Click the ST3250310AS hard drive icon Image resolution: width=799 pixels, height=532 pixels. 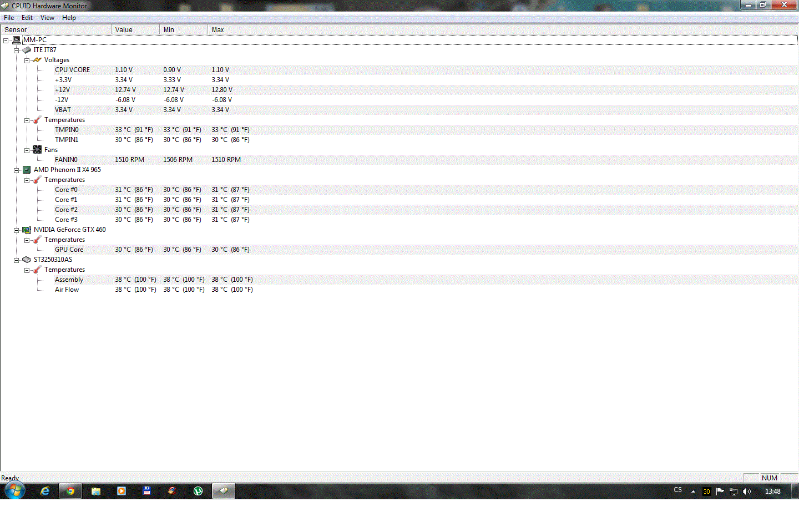(27, 260)
